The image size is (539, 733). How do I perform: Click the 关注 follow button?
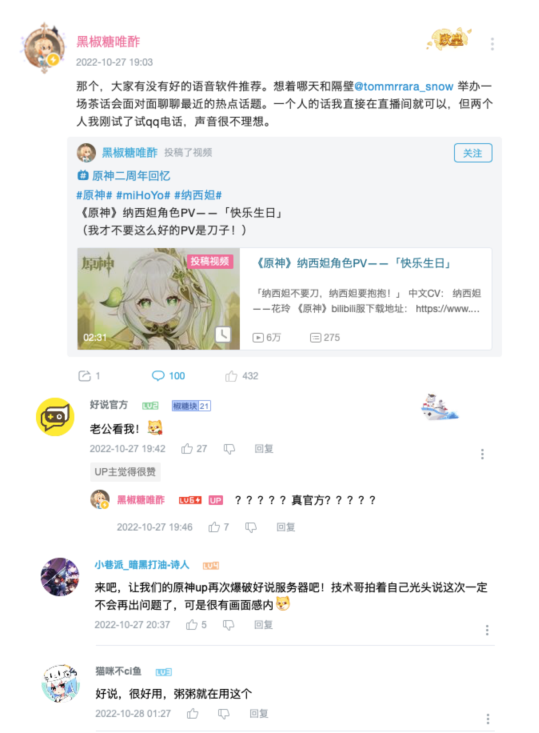473,153
